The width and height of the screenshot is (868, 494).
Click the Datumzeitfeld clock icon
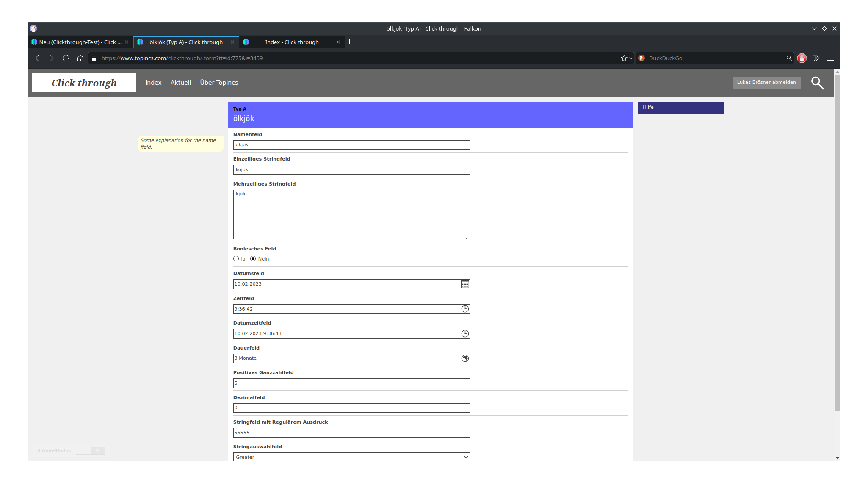(465, 334)
